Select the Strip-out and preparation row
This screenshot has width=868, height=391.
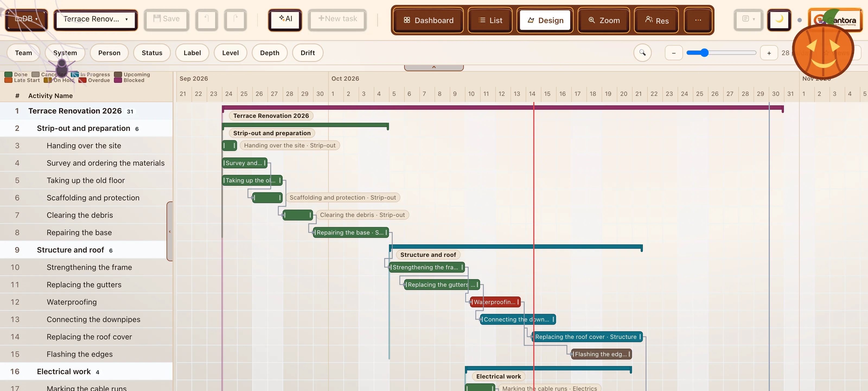(86, 128)
